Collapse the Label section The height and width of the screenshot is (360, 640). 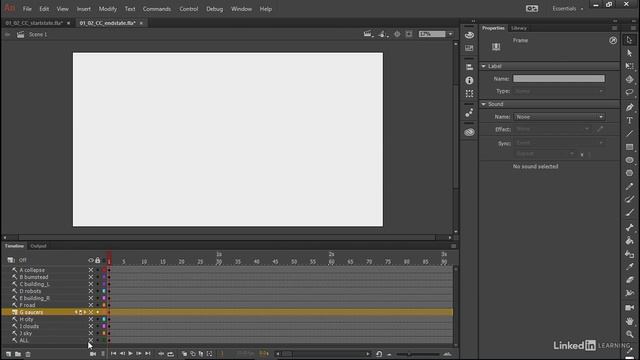click(x=484, y=66)
